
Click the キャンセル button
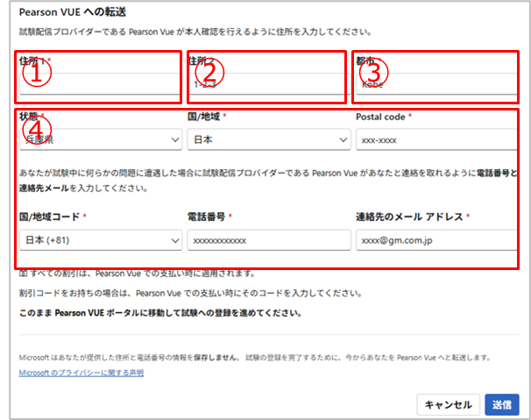tap(448, 404)
